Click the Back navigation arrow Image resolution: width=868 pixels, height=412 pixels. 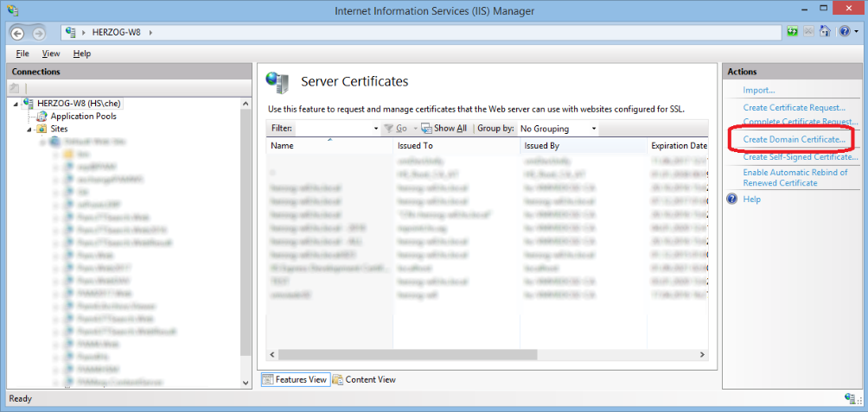coord(18,32)
